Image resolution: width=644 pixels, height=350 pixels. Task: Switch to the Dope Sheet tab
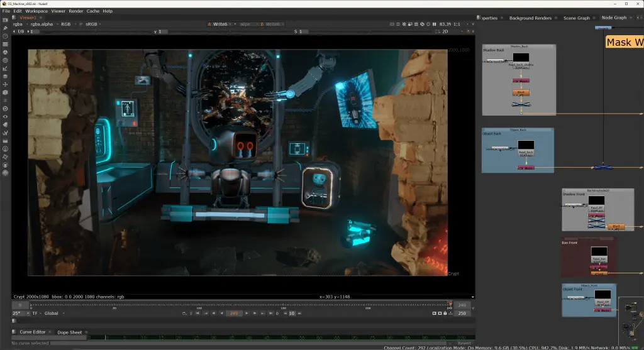click(x=69, y=332)
